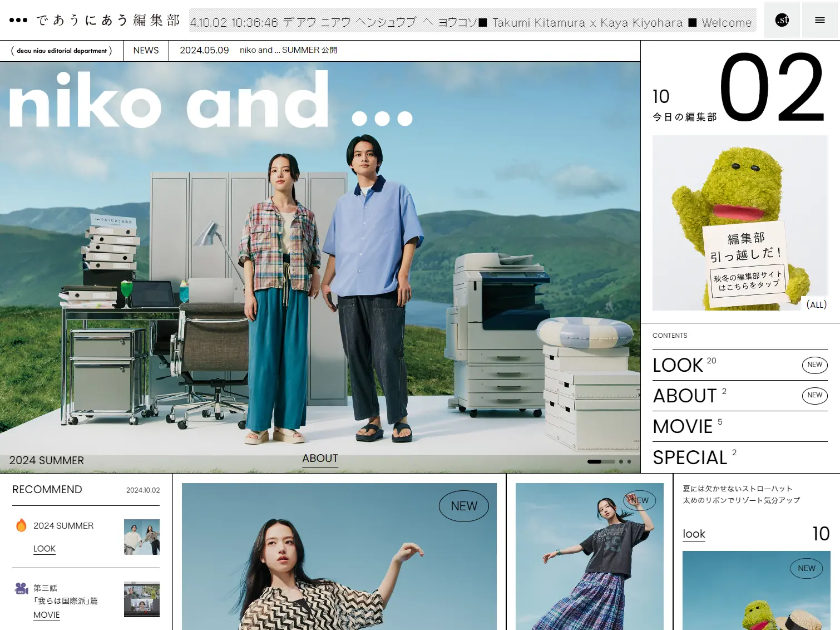The image size is (840, 630).
Task: Open the ABOUT contents entry
Action: (x=740, y=396)
